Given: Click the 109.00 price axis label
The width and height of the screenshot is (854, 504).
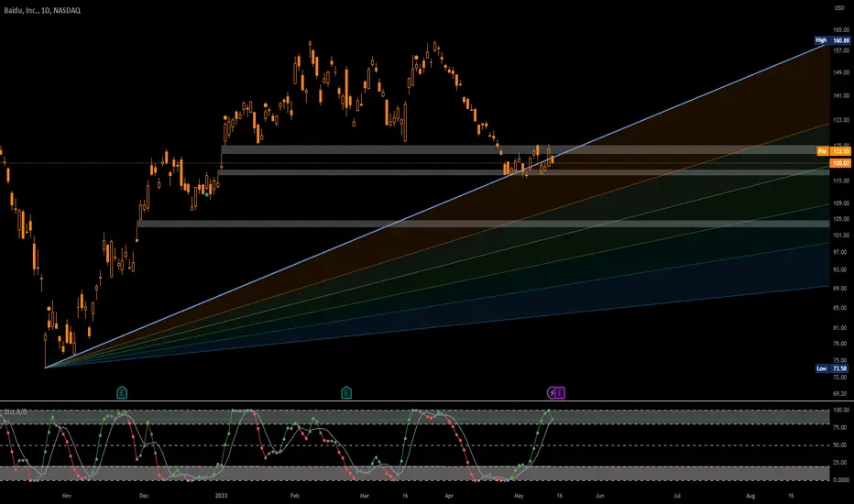Looking at the screenshot, I should 841,203.
